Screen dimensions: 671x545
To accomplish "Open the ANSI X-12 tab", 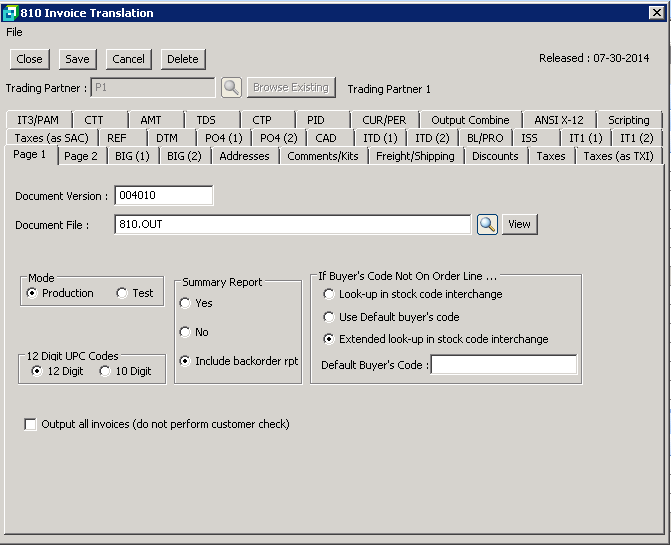I will click(558, 120).
